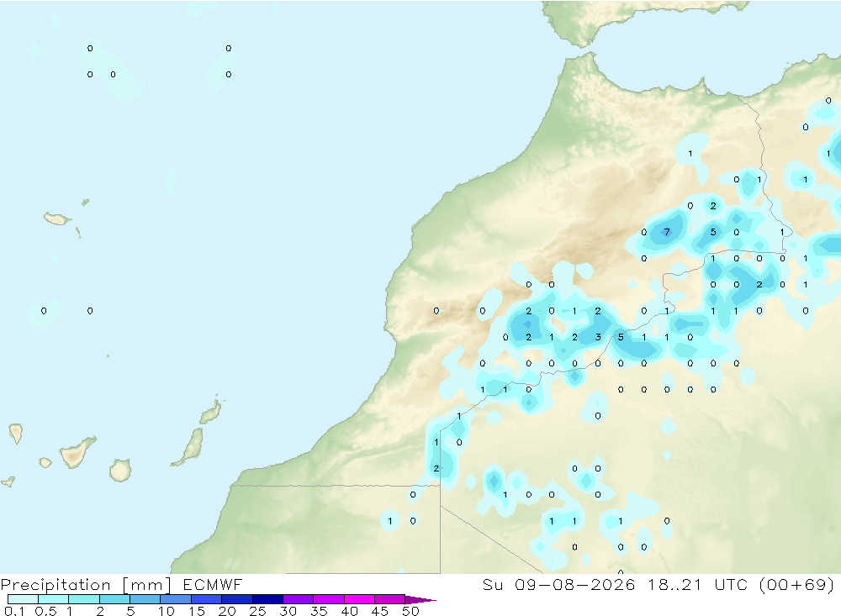Pick the legend color between 45 and 50
This screenshot has width=841, height=616.
[389, 599]
